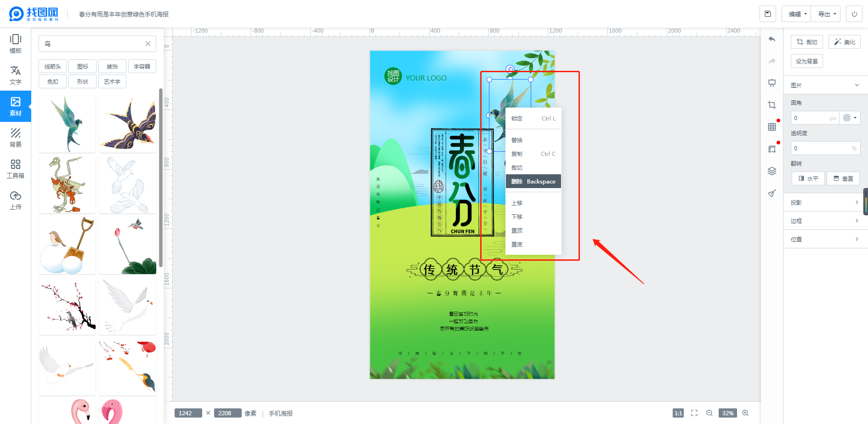This screenshot has width=868, height=424.
Task: Click the save icon in the top bar
Action: click(x=767, y=14)
